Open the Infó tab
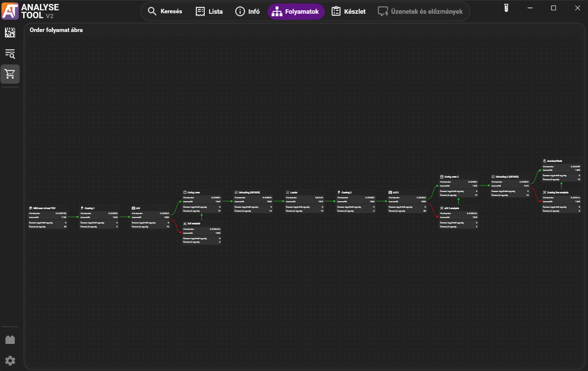Viewport: 588px width, 371px height. pos(247,11)
